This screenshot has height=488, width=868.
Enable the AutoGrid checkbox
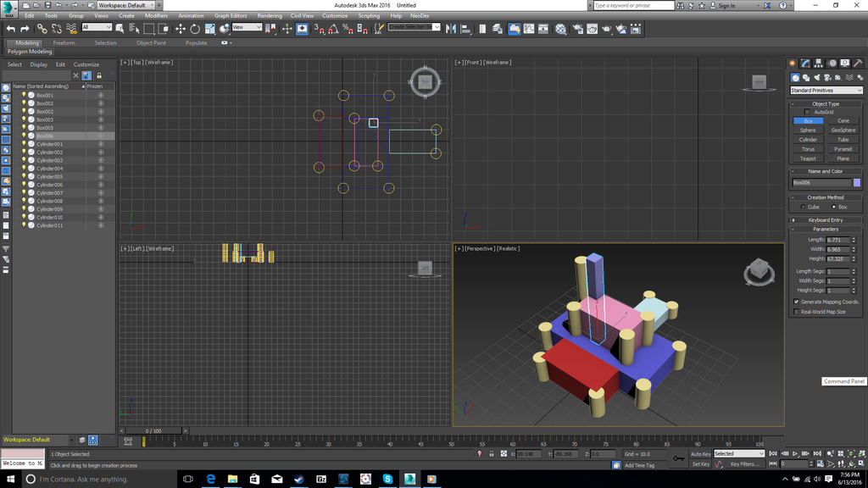click(807, 112)
